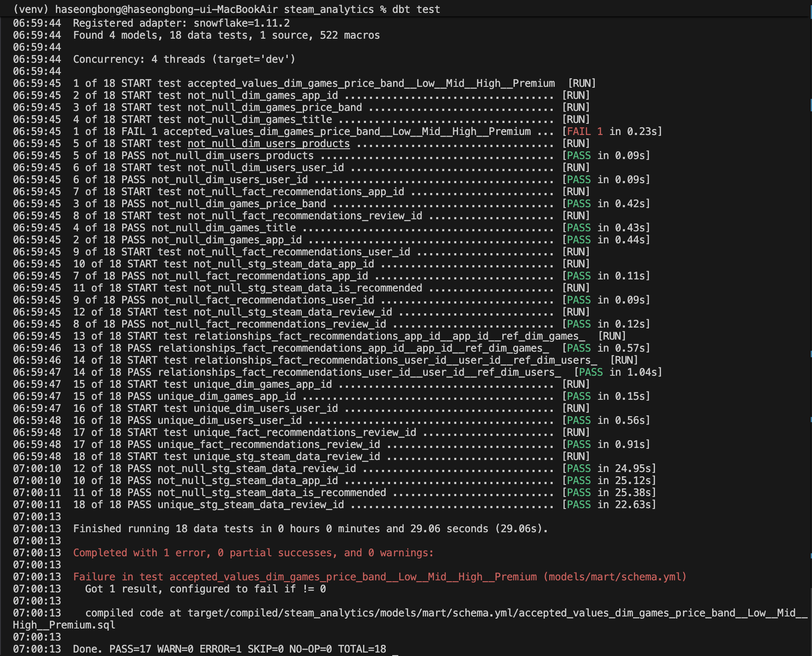Click red "Completed with 1 error" message

(x=253, y=553)
